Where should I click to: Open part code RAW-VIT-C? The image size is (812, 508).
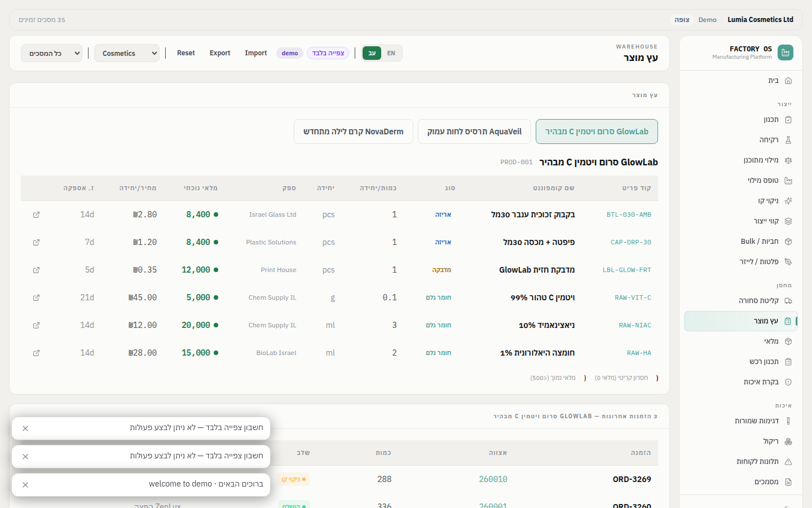tap(633, 297)
